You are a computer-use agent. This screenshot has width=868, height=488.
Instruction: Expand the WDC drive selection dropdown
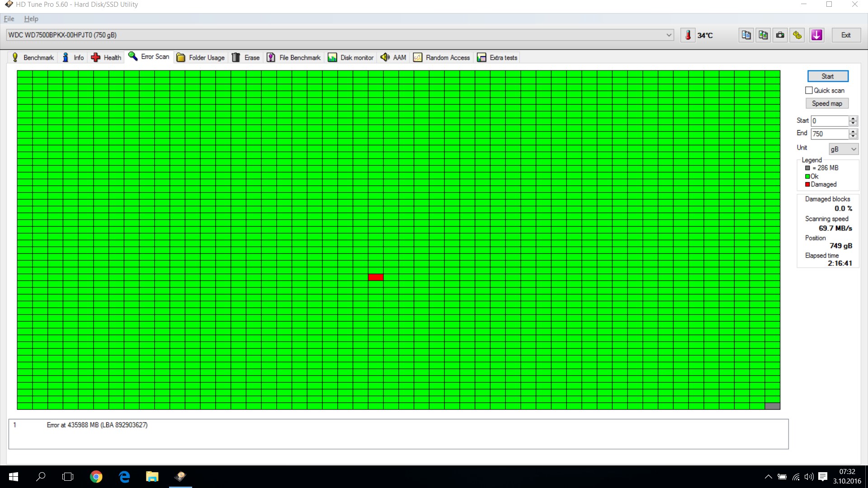[x=669, y=35]
